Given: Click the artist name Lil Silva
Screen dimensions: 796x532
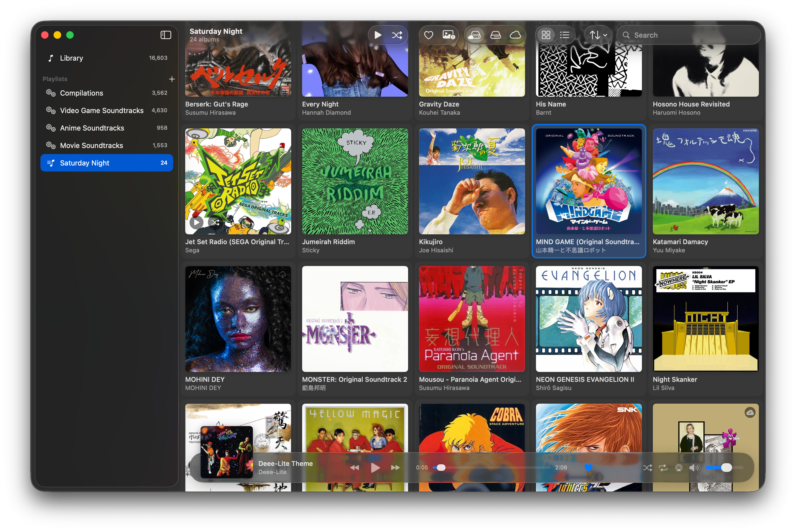Looking at the screenshot, I should pos(663,388).
